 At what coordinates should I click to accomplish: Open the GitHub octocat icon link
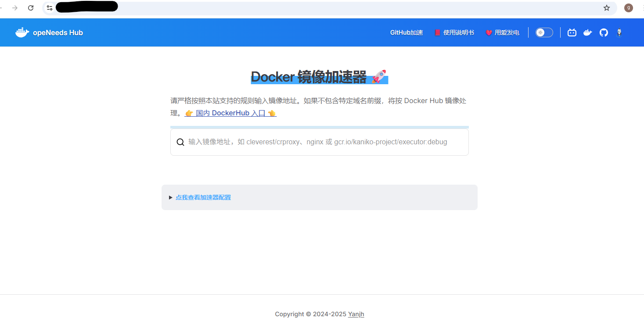(x=604, y=32)
